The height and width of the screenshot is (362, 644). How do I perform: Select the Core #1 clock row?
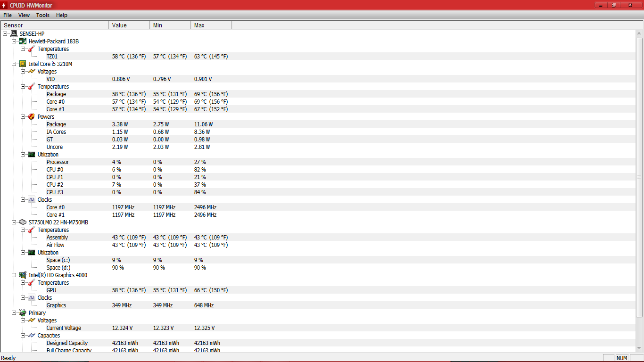pyautogui.click(x=318, y=215)
